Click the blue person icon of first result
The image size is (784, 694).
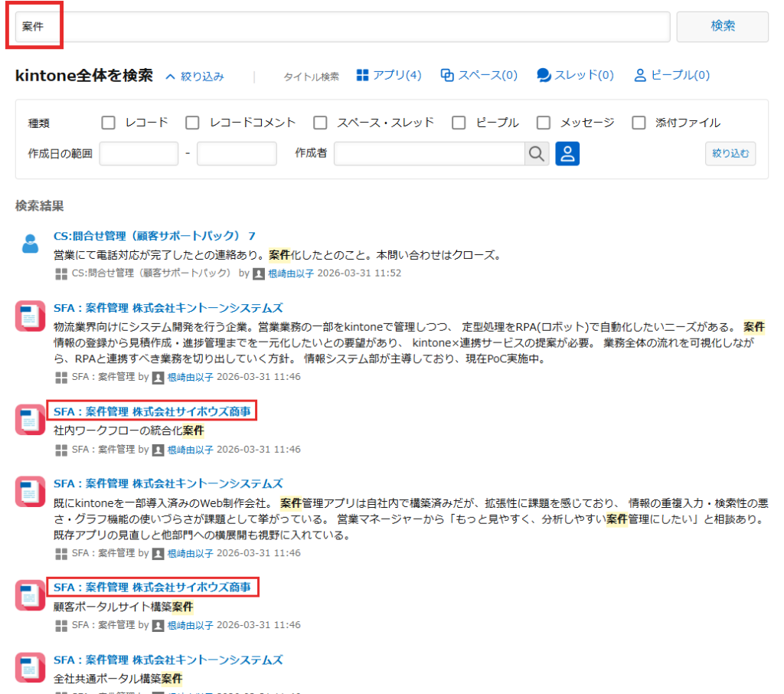[31, 244]
